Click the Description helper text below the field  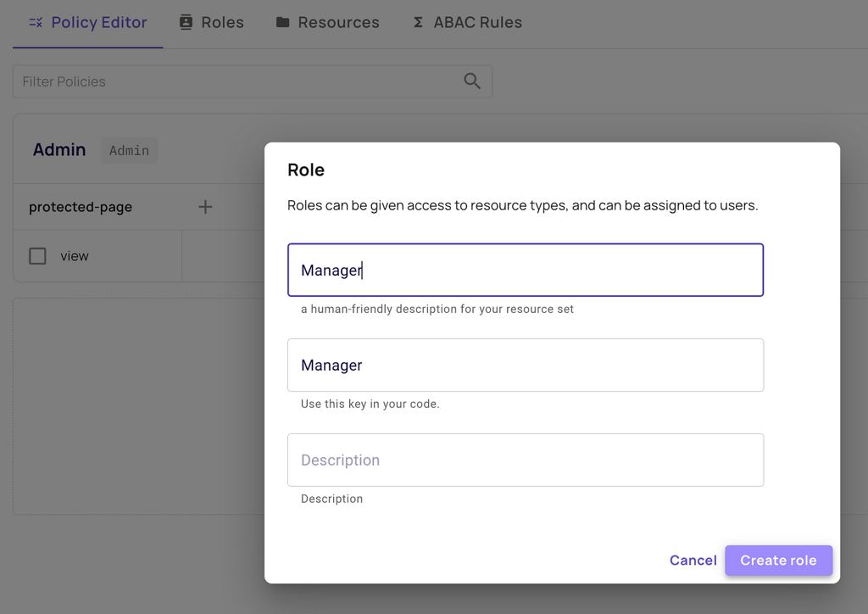click(x=331, y=499)
